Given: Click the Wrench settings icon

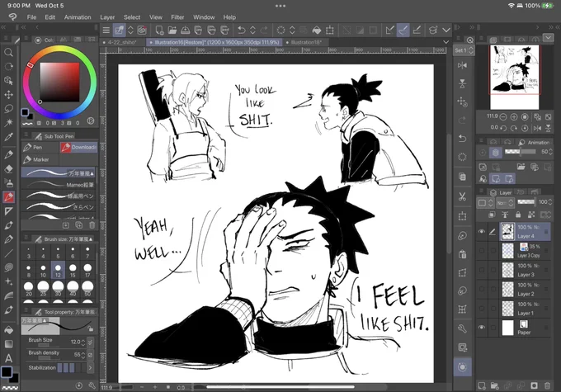Looking at the screenshot, I should [462, 328].
